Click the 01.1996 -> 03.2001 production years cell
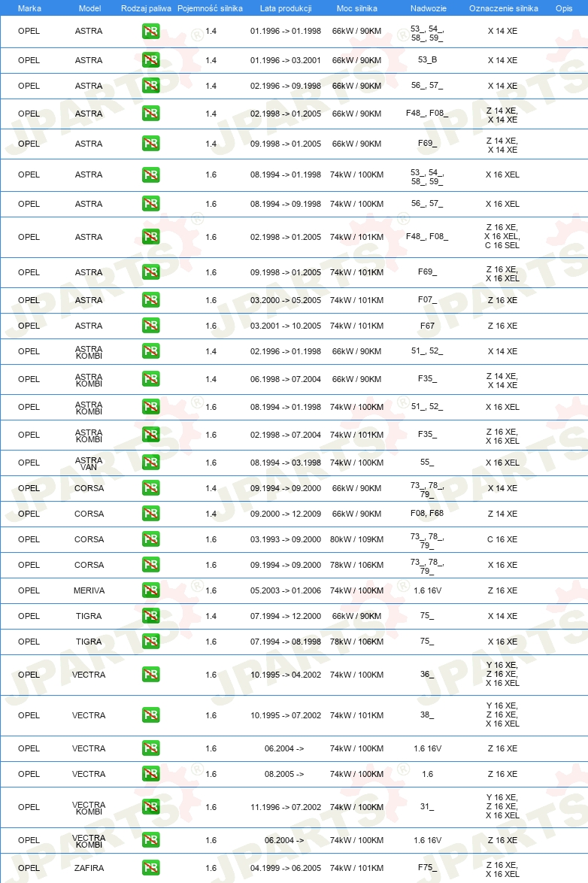 (x=286, y=59)
